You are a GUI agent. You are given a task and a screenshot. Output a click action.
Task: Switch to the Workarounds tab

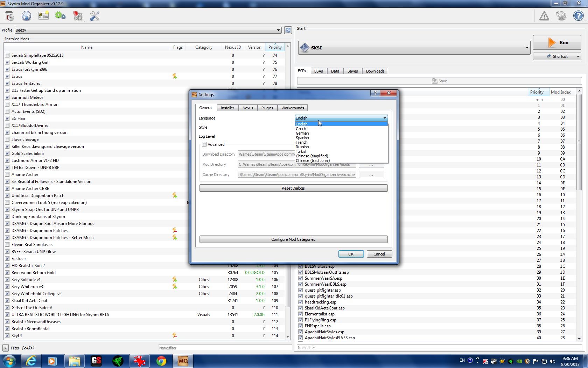[x=293, y=108]
